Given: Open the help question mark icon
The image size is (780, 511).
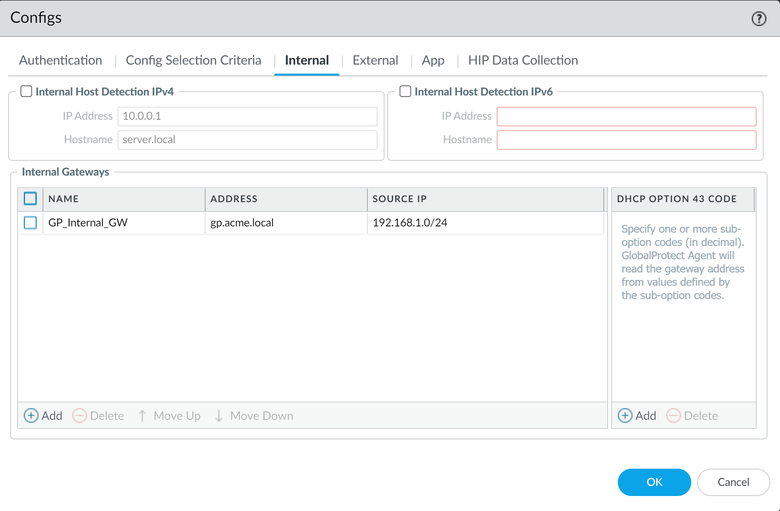Looking at the screenshot, I should point(758,19).
